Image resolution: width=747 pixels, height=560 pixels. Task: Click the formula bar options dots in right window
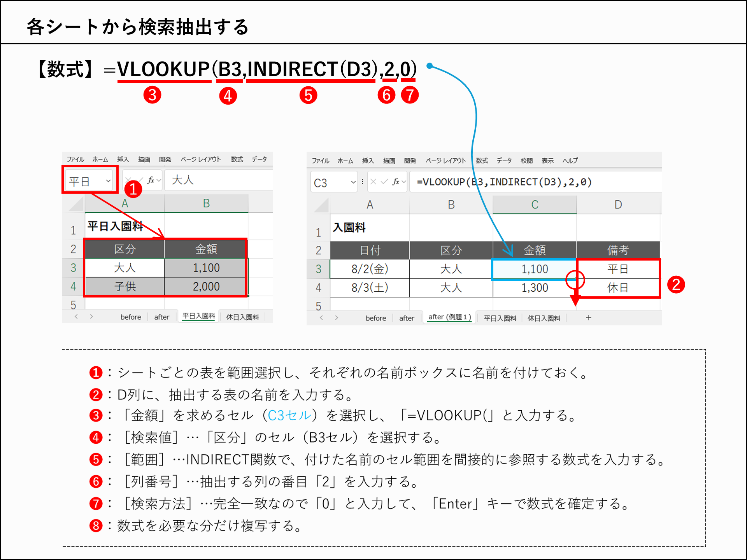(x=363, y=182)
